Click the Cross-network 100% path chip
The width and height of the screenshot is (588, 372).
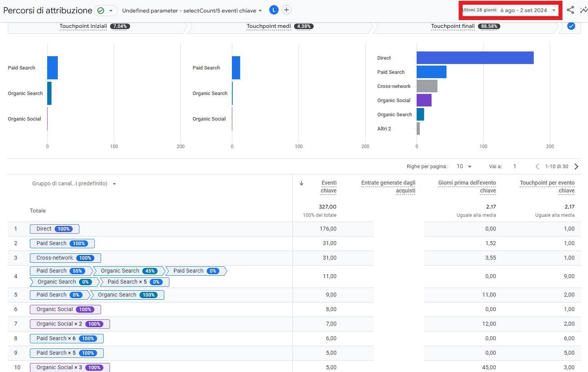(x=65, y=258)
